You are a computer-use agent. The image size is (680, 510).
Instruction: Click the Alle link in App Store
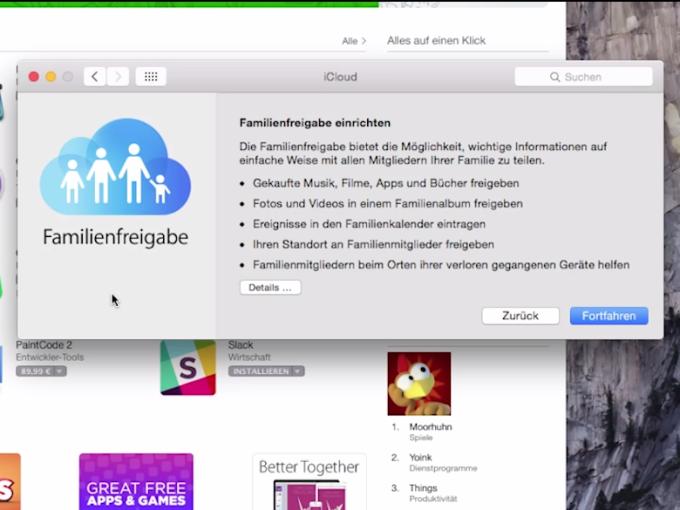click(x=354, y=41)
